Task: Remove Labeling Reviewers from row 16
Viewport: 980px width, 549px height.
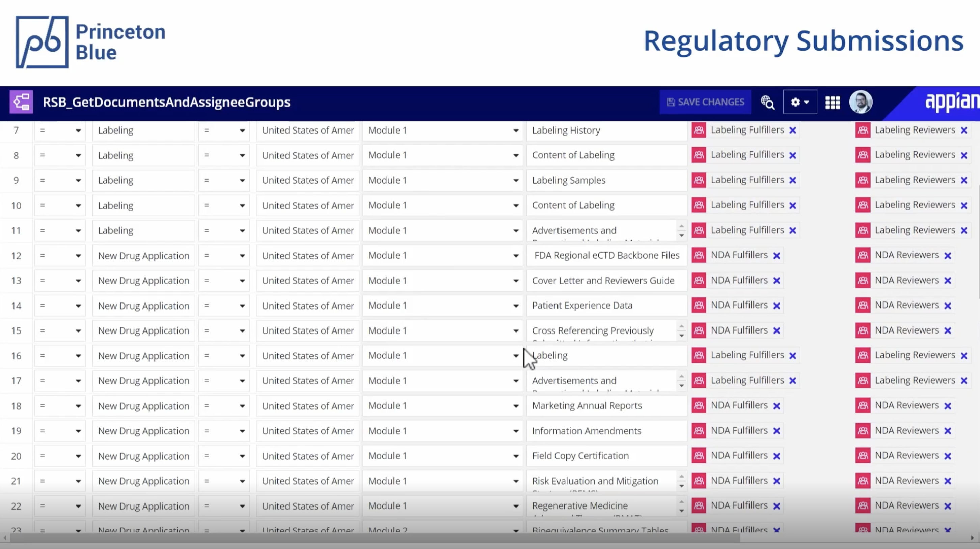Action: [x=964, y=356]
